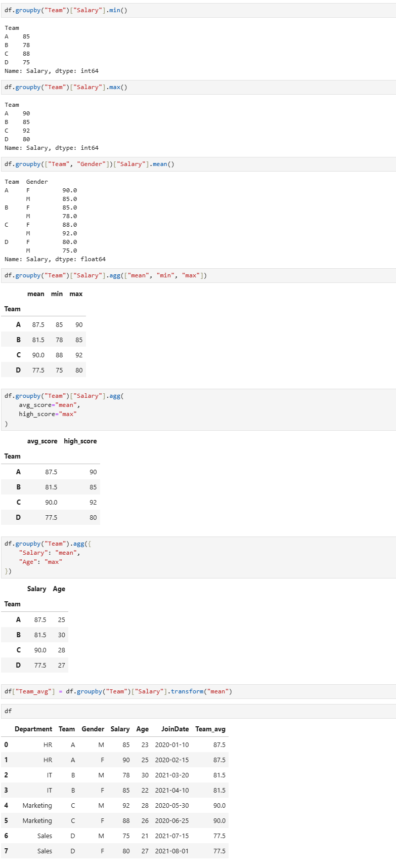Image resolution: width=396 pixels, height=868 pixels.
Task: Click the 'high_score' column header
Action: click(80, 441)
